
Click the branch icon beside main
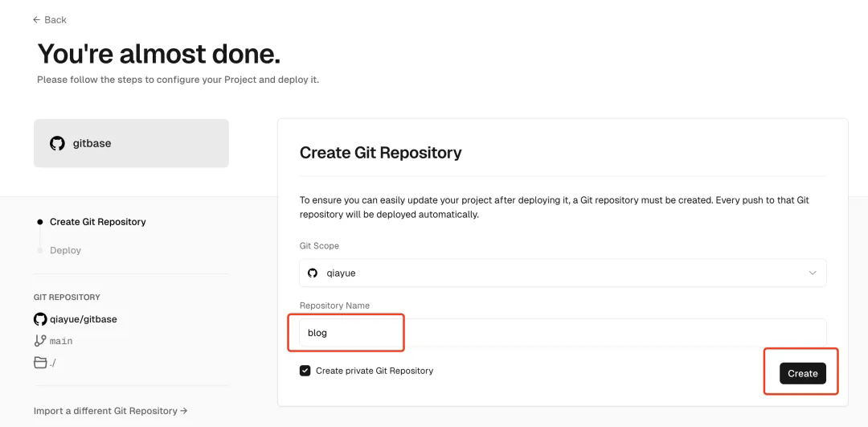40,341
